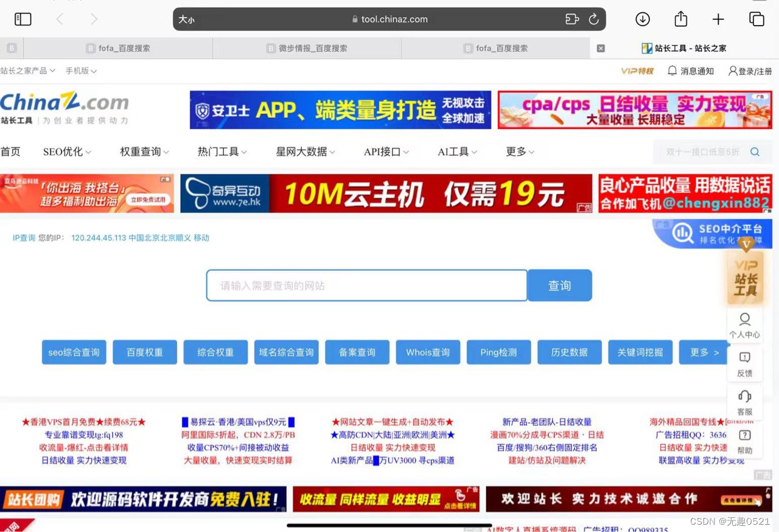779x532 pixels.
Task: Close the active 站长工具 tab
Action: (601, 49)
